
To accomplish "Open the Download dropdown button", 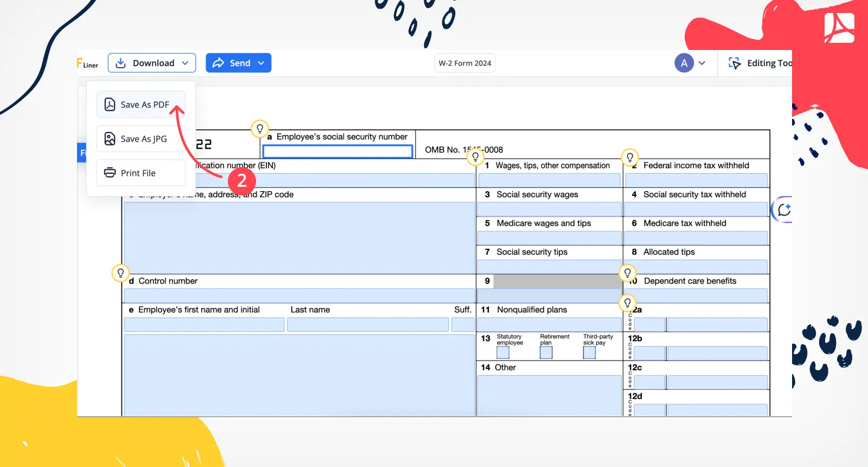I will click(151, 63).
